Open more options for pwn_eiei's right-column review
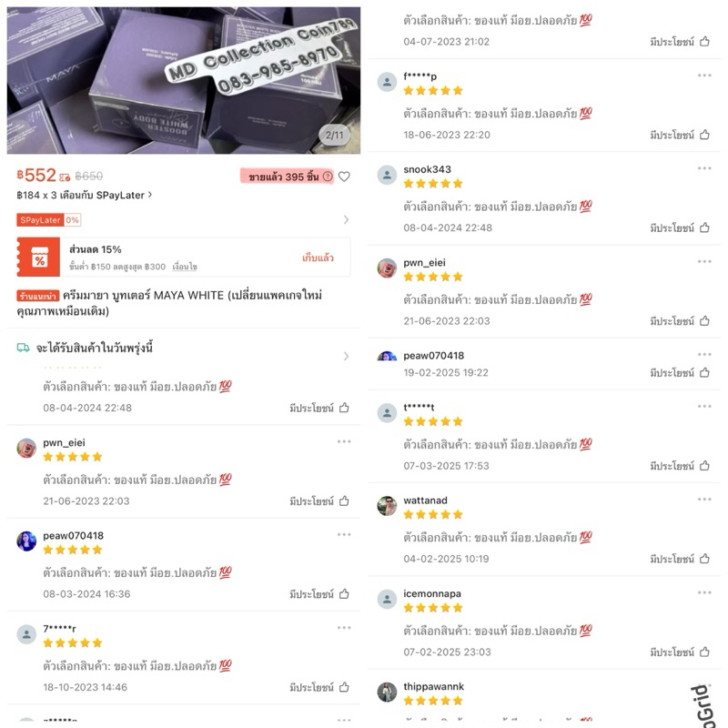Screen dimensions: 728x728 [704, 261]
